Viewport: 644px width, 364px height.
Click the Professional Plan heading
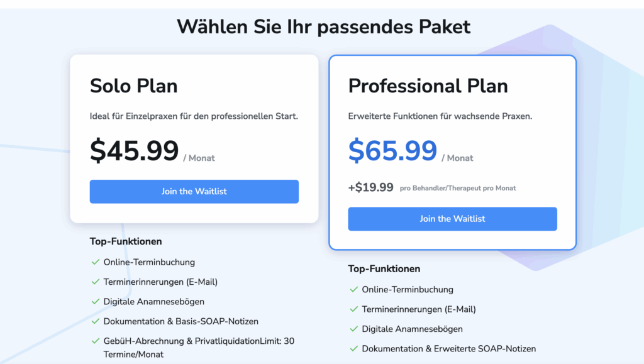pyautogui.click(x=428, y=86)
